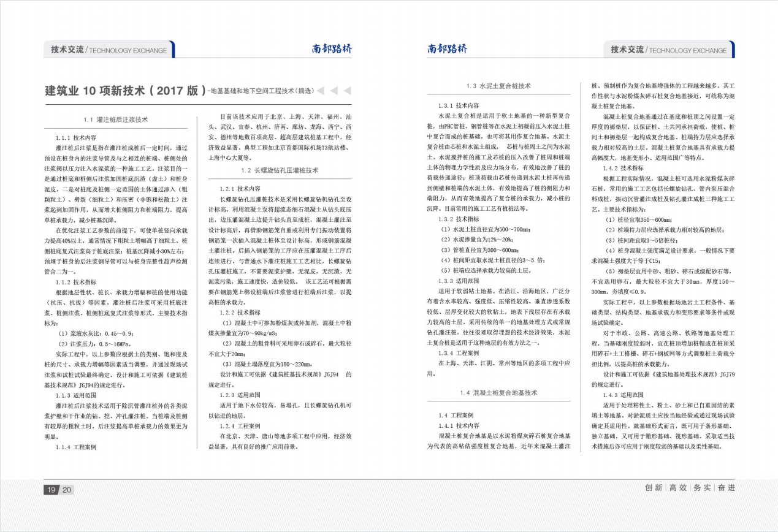
Task: Click subsection '1.3.3 适用范围'
Action: [459, 281]
